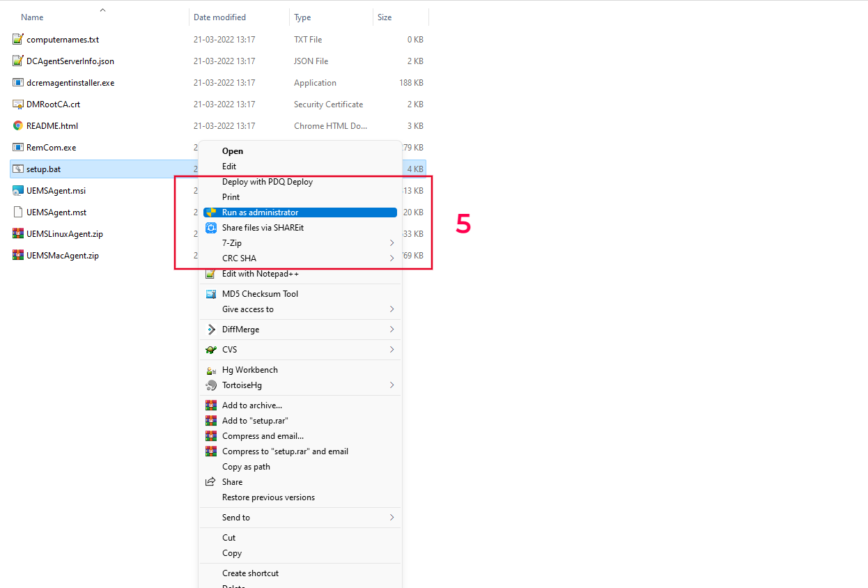Click the setup.bat batch file icon
868x588 pixels.
(18, 169)
